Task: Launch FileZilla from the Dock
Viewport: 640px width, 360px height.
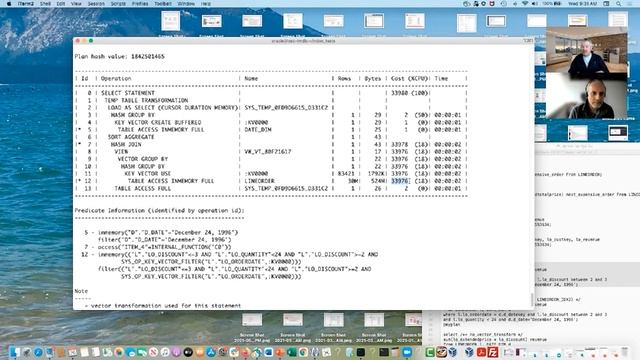Action: pos(493,352)
